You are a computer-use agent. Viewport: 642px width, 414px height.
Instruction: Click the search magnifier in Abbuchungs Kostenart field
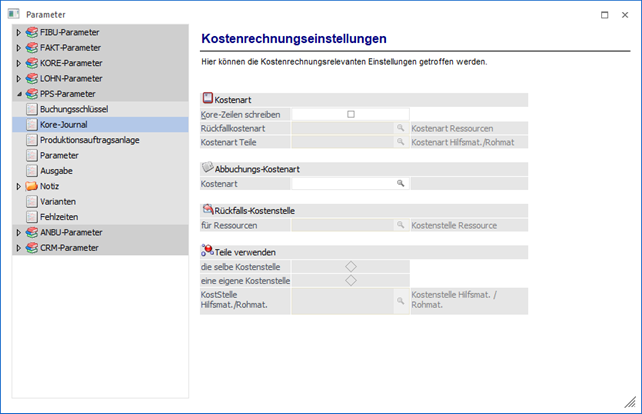click(x=400, y=184)
